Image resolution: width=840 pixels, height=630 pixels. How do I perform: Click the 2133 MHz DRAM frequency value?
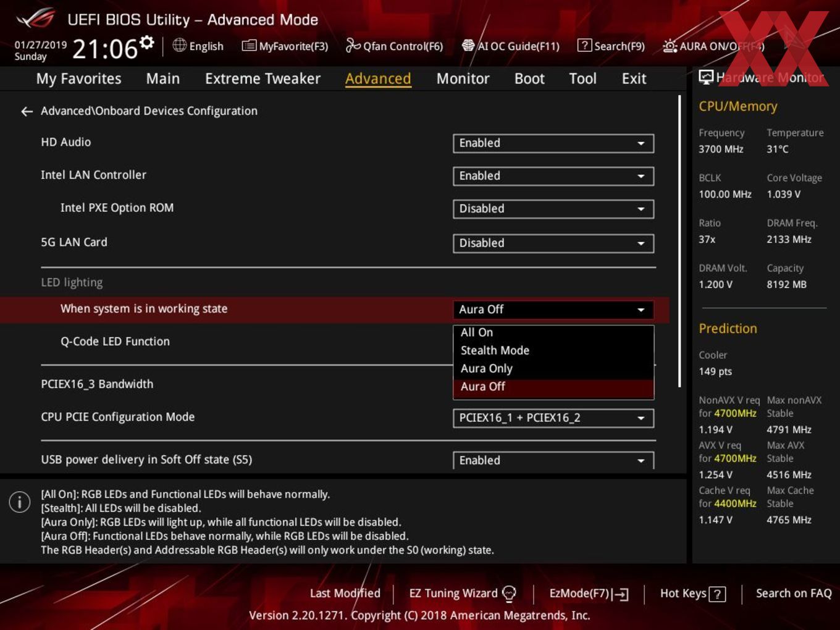[x=789, y=239]
